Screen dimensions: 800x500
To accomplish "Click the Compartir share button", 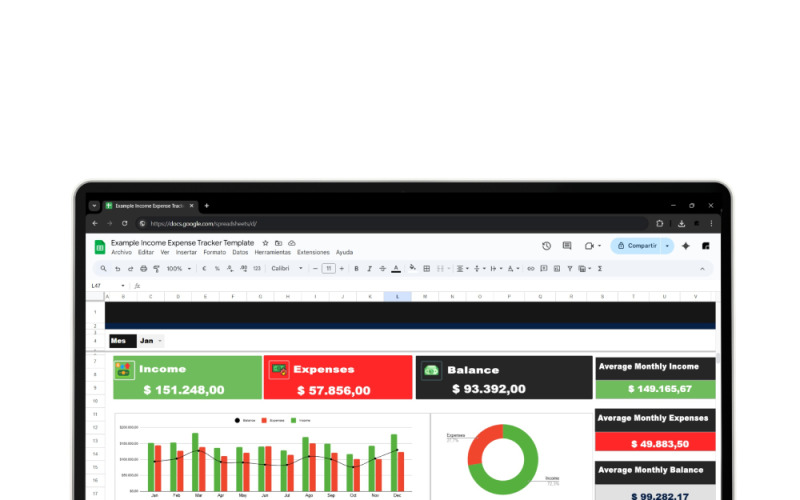I will pyautogui.click(x=636, y=246).
